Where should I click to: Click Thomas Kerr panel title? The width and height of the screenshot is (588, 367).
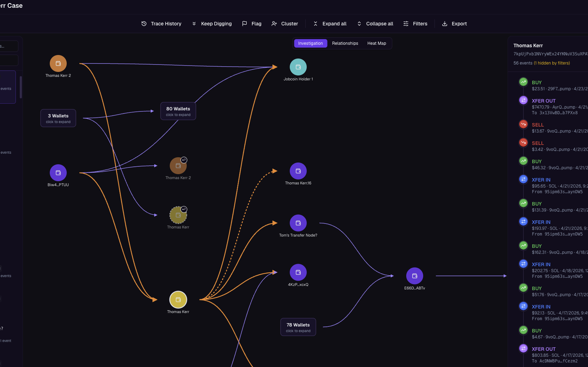coord(528,45)
